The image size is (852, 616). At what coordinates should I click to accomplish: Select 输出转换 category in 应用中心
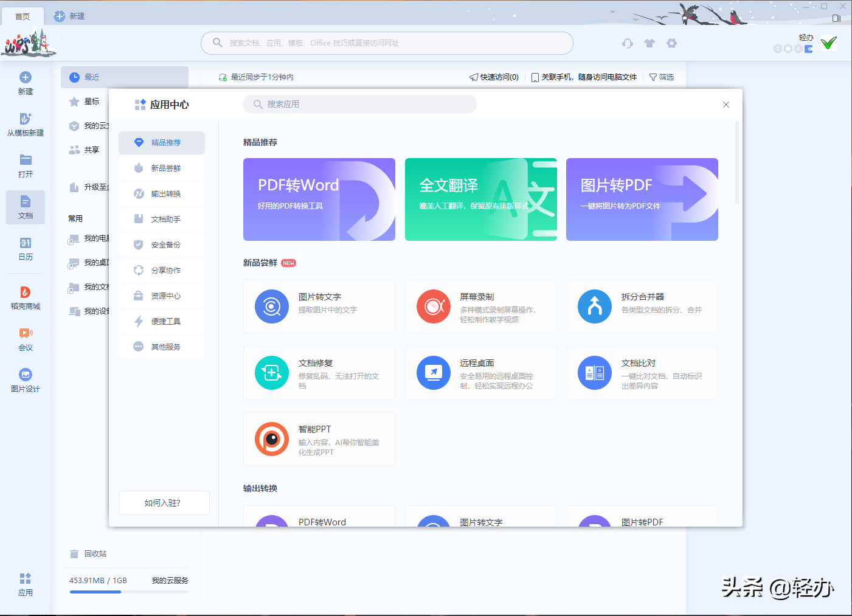[162, 194]
